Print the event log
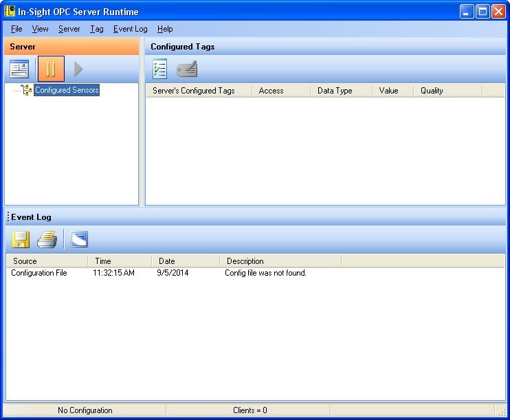 pyautogui.click(x=47, y=240)
